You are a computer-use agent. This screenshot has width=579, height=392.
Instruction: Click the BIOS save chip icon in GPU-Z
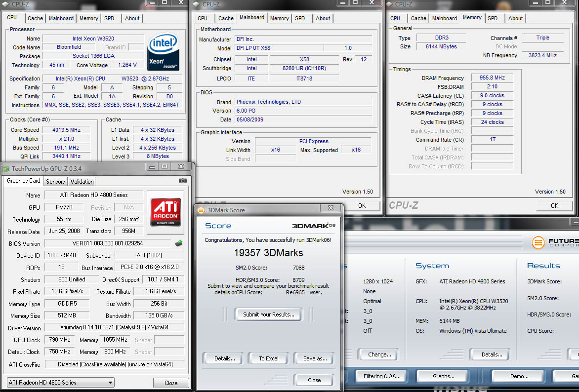pos(179,243)
